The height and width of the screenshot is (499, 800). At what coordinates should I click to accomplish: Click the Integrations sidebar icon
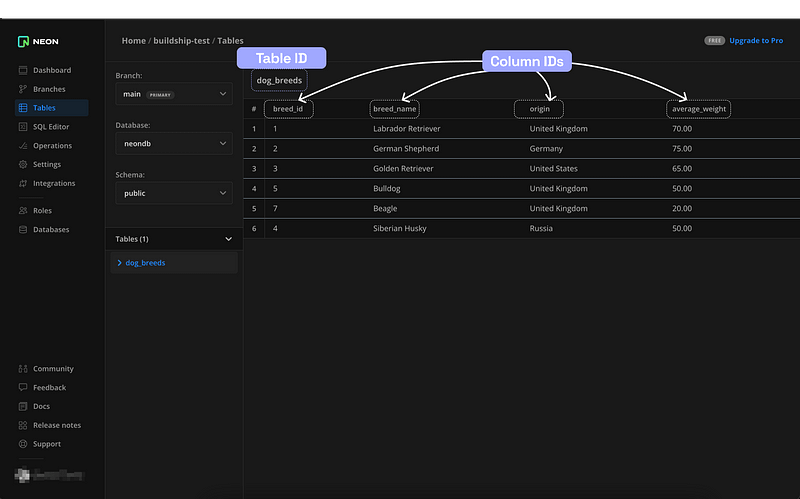[23, 183]
